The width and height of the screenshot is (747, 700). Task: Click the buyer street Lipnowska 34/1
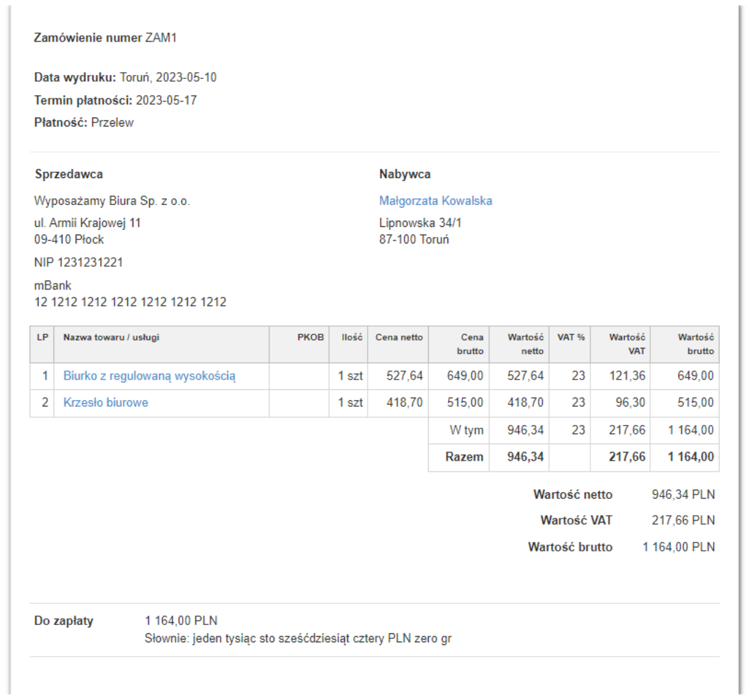click(420, 223)
